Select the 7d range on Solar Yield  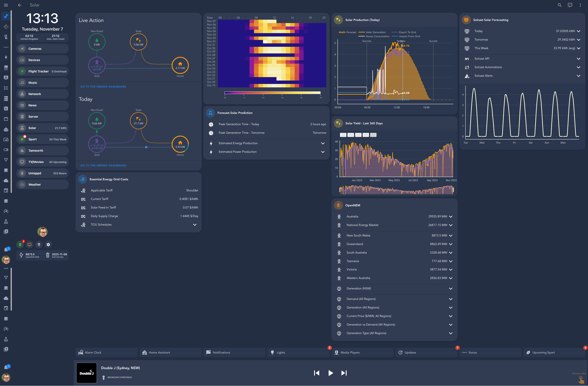(x=343, y=135)
